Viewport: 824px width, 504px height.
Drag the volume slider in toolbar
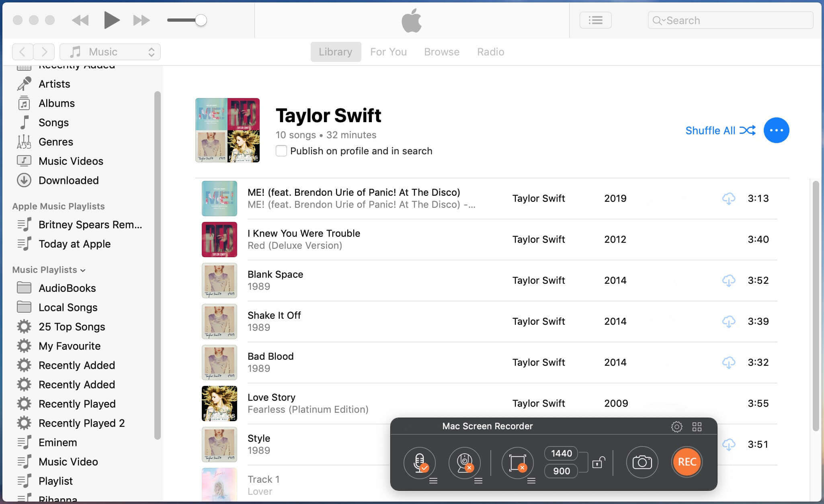coord(203,20)
